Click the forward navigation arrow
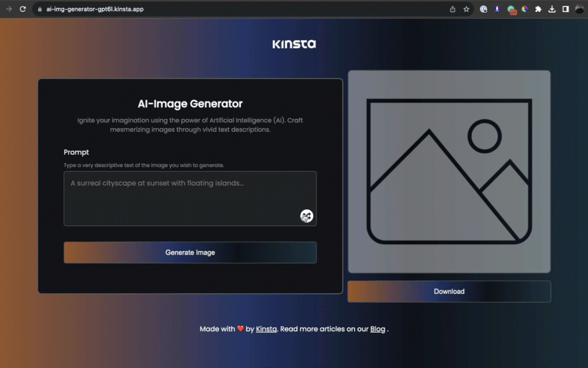Viewport: 588px width, 368px height. (x=9, y=9)
